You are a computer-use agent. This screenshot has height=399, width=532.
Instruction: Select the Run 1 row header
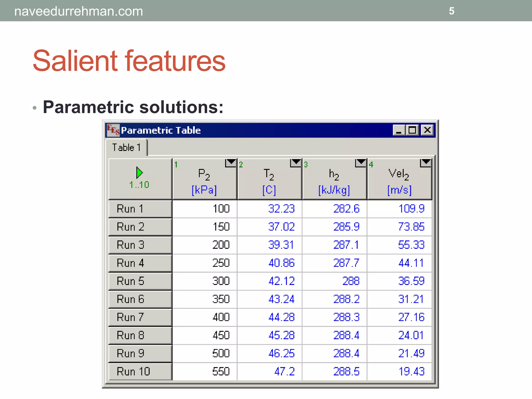(x=140, y=209)
